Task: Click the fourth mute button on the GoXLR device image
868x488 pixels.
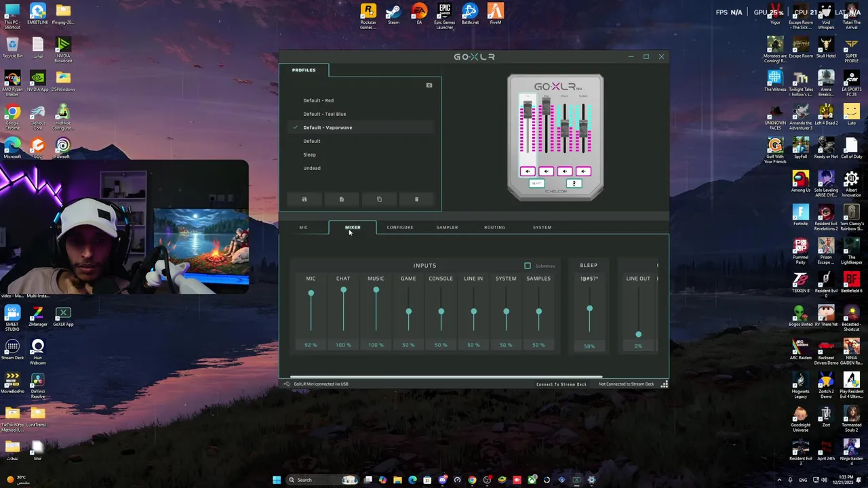Action: click(583, 171)
